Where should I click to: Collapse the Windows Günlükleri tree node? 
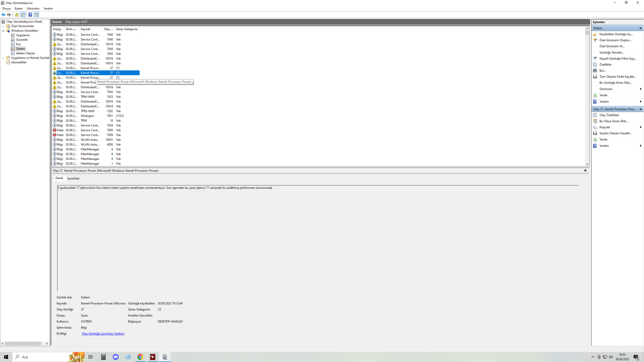[x=3, y=31]
